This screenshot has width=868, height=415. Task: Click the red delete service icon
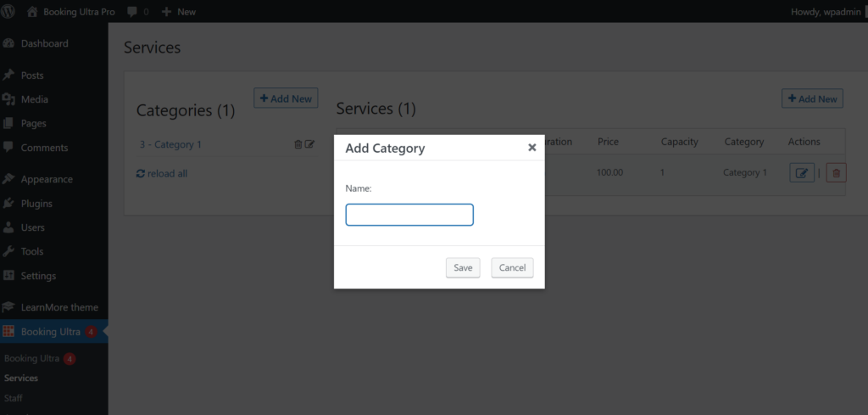(x=836, y=173)
